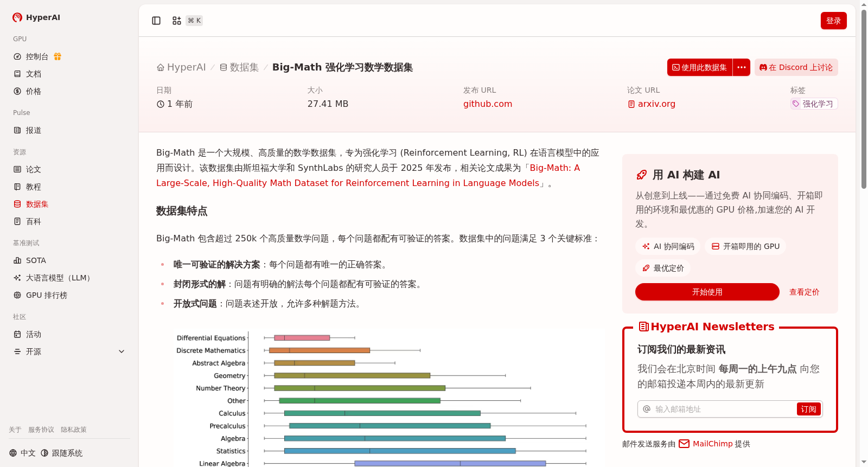
Task: Expand the 开源 chevron
Action: [x=122, y=351]
